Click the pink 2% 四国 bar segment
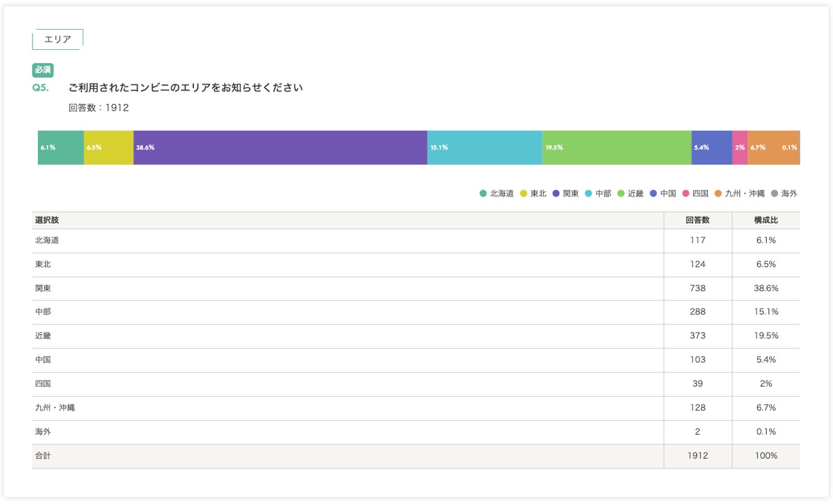 click(x=740, y=148)
